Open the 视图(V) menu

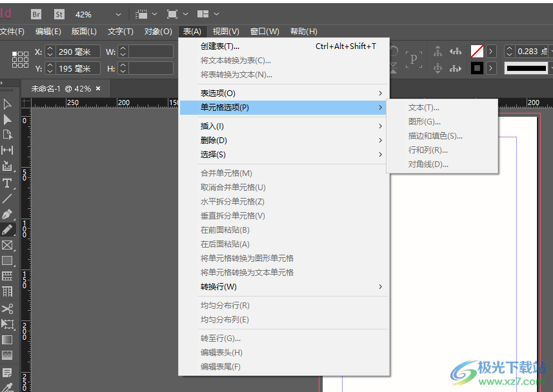pyautogui.click(x=225, y=31)
